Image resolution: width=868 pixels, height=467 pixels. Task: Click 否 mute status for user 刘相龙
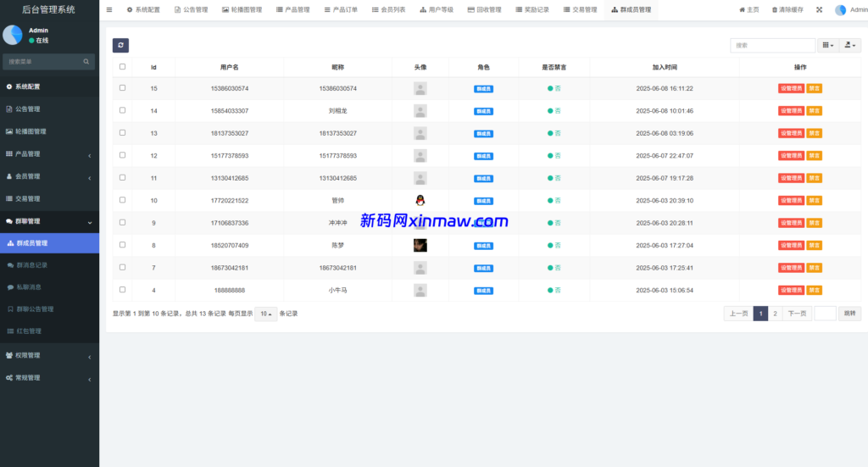(x=554, y=111)
